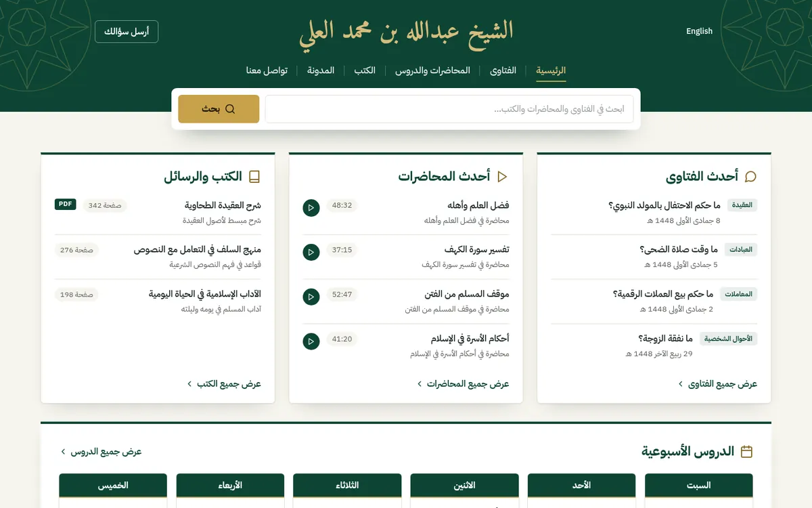
Task: Click the الأحوال الشخصية category tag
Action: click(729, 339)
